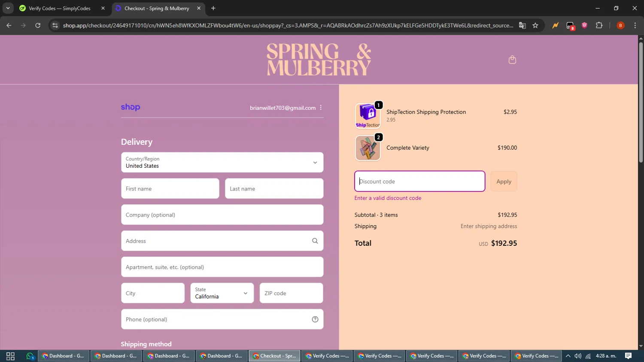Open Windows Task View in taskbar
This screenshot has height=362, width=644.
click(10, 356)
